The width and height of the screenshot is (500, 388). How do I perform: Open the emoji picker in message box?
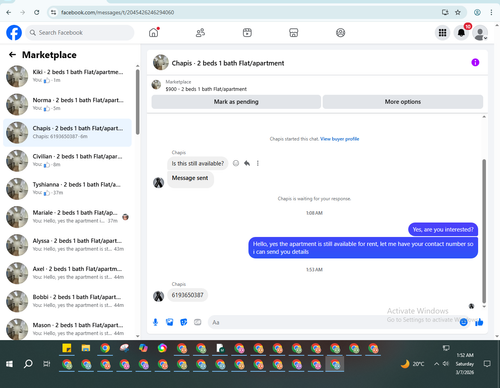(x=463, y=322)
